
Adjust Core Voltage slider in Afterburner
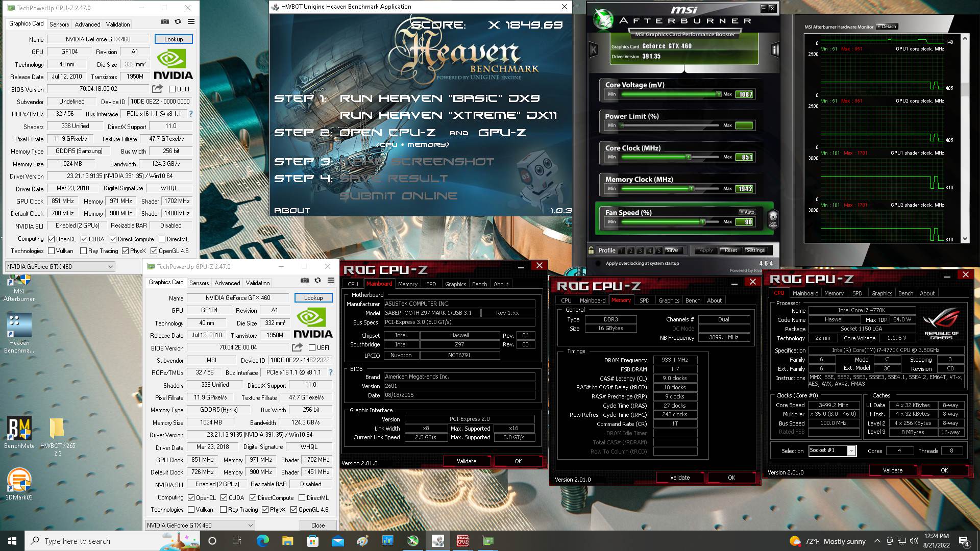(670, 94)
